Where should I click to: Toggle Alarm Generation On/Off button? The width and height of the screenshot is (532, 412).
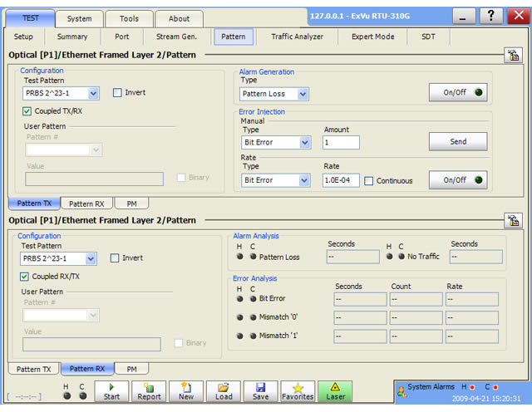pos(458,93)
